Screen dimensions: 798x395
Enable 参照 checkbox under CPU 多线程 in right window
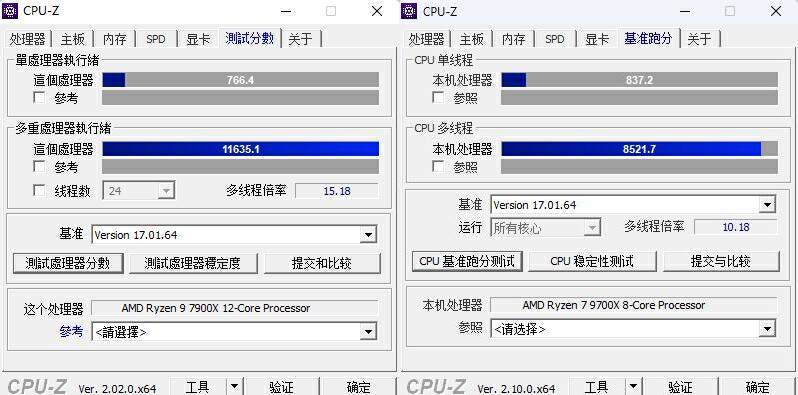[x=438, y=166]
